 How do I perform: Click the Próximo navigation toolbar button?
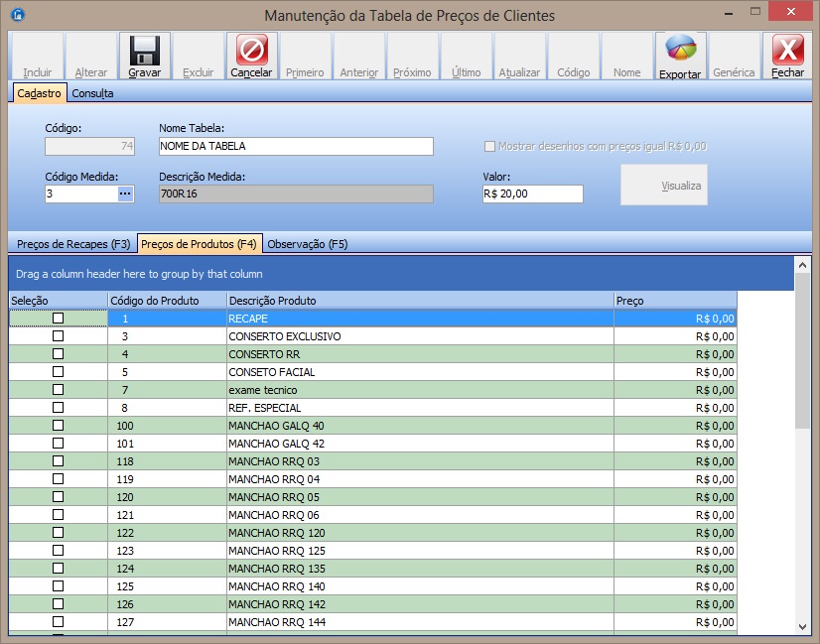[412, 58]
